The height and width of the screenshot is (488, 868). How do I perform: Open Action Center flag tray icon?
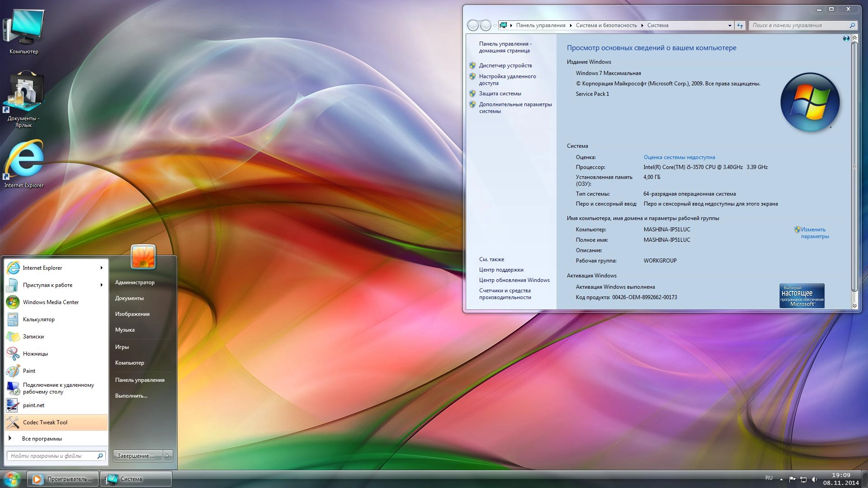[792, 479]
